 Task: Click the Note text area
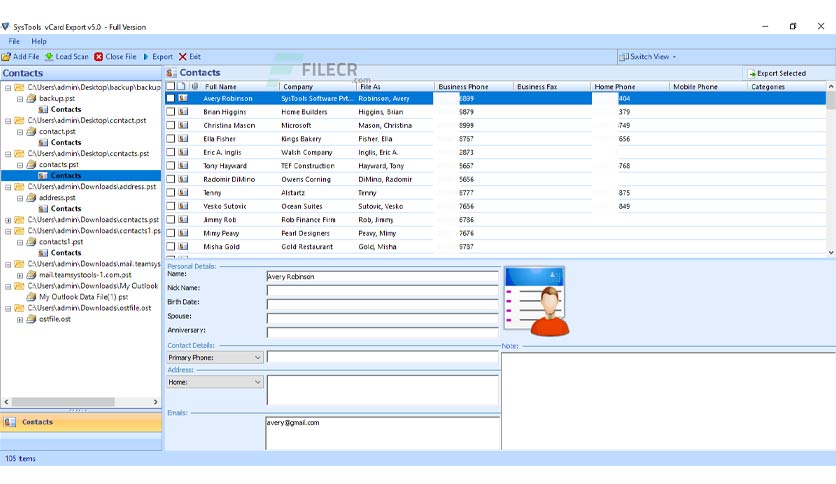point(668,401)
